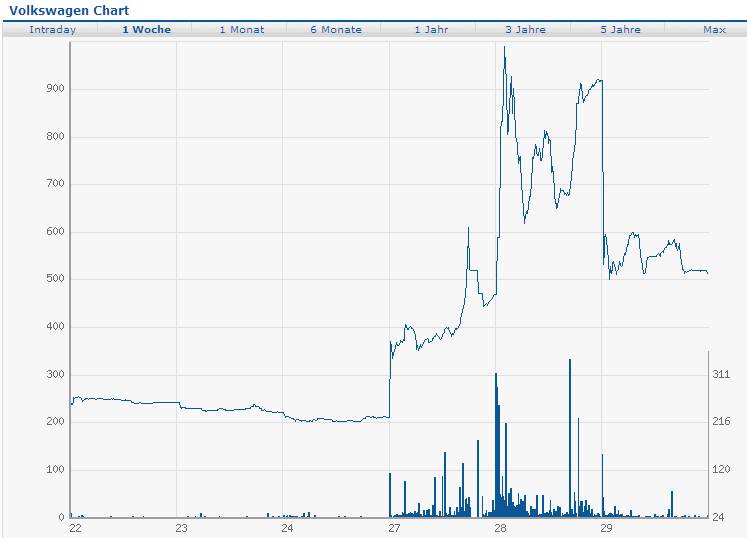Click date label 29 on x-axis
The width and height of the screenshot is (747, 538).
point(606,528)
